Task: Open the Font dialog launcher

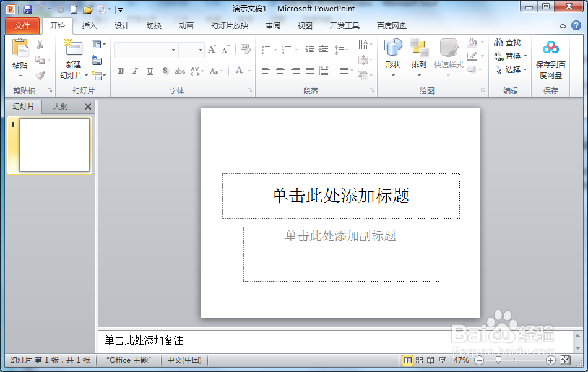Action: tap(250, 90)
